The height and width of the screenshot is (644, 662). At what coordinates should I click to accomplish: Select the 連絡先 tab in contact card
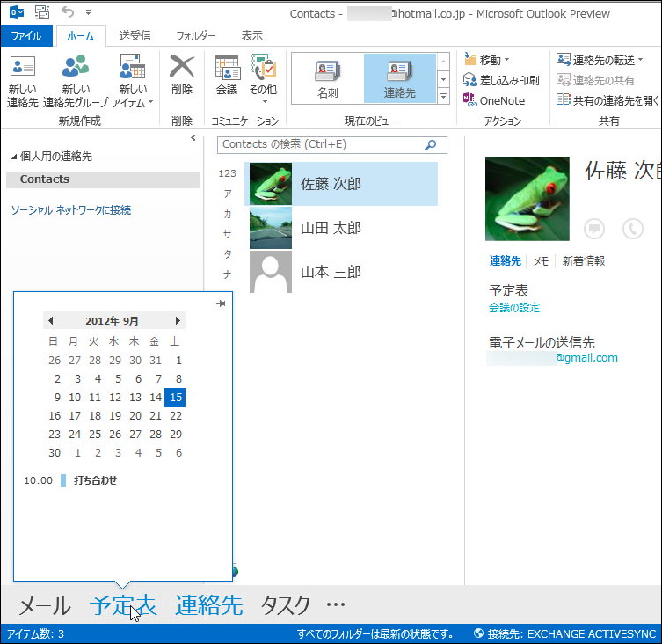(x=505, y=261)
